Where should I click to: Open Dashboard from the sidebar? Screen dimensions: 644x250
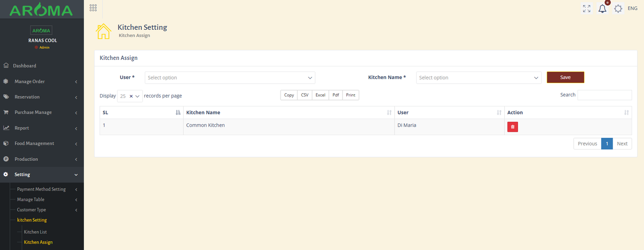pos(25,66)
